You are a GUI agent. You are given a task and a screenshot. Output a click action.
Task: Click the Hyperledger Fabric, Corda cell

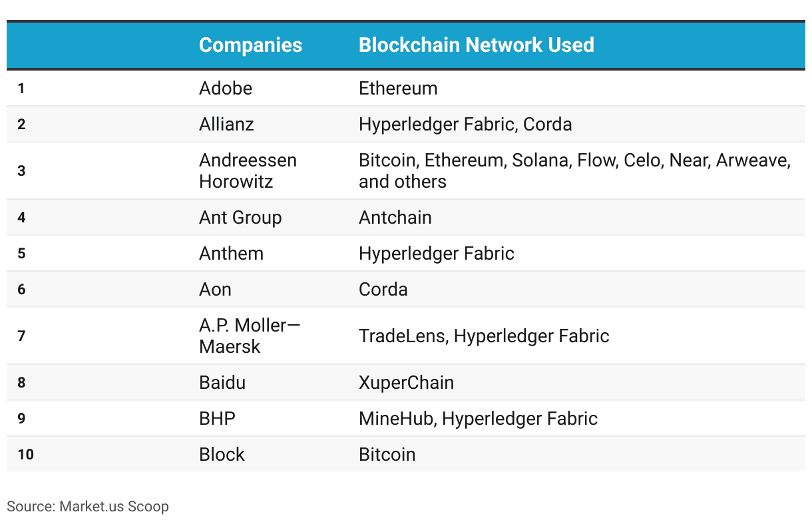465,125
